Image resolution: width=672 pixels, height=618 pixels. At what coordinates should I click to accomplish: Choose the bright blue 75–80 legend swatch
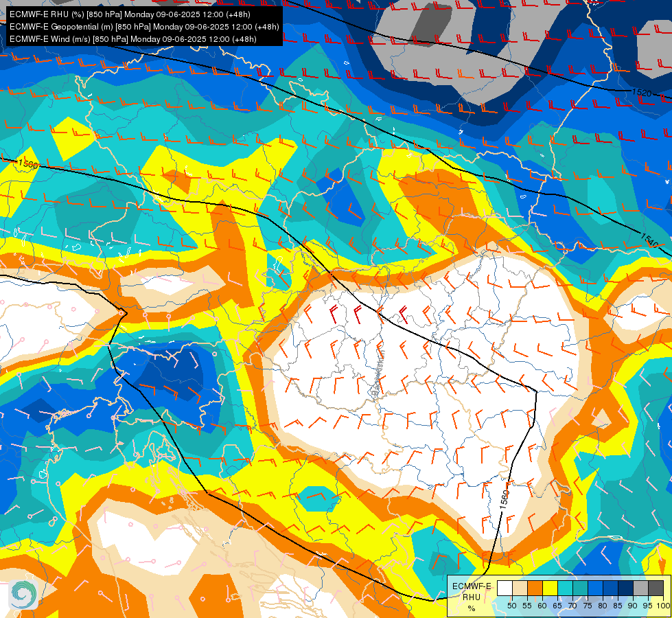596,588
